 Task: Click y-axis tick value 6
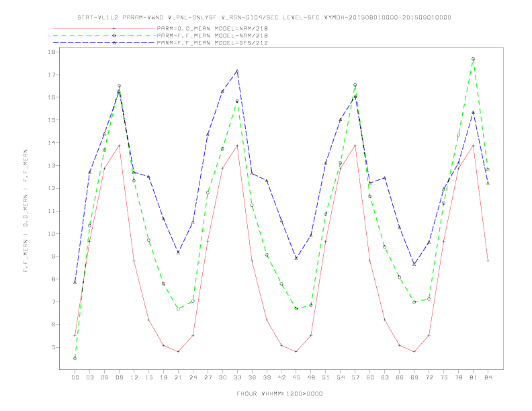(x=54, y=324)
